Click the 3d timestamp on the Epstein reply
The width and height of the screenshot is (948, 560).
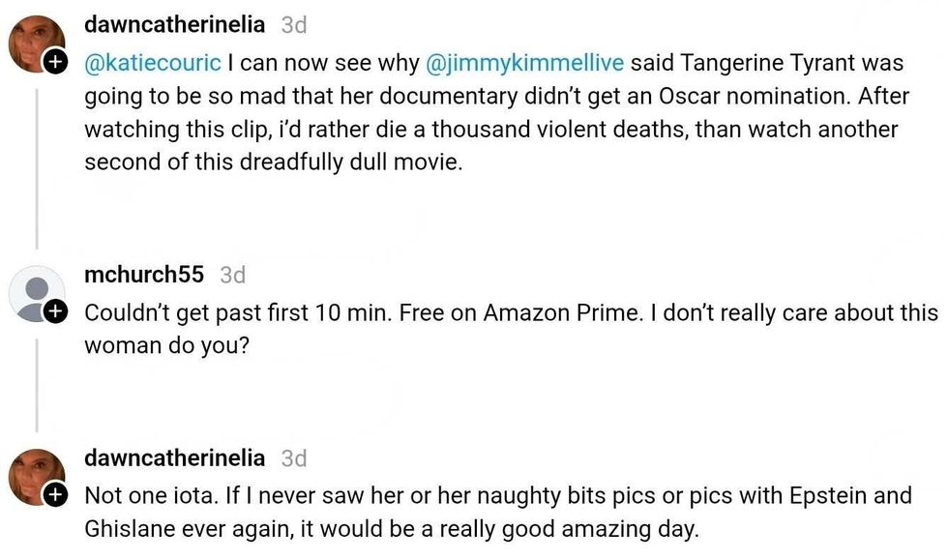294,458
